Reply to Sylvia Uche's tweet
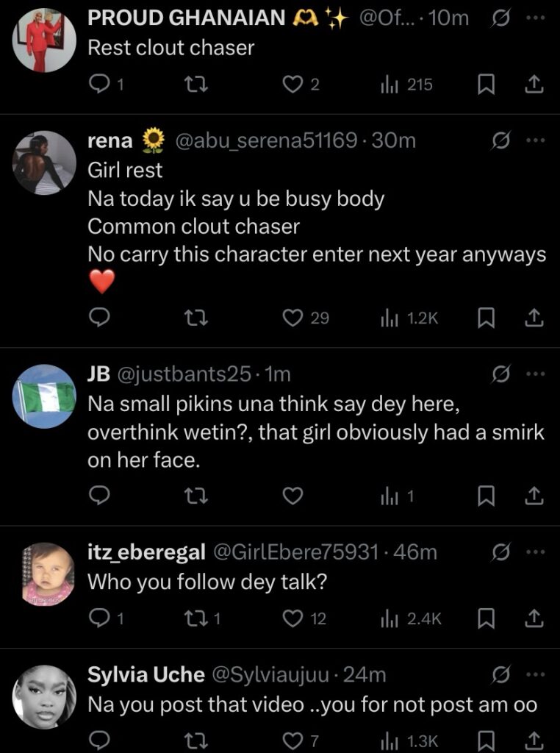The image size is (560, 753). click(98, 739)
